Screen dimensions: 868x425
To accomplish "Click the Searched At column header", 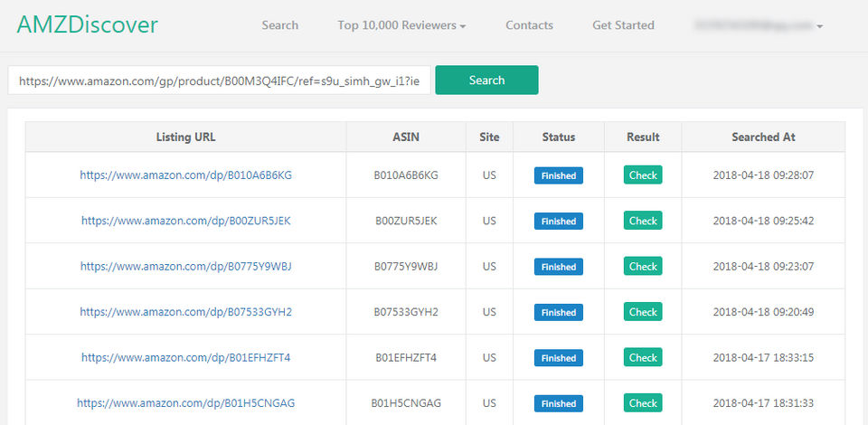I will (763, 137).
